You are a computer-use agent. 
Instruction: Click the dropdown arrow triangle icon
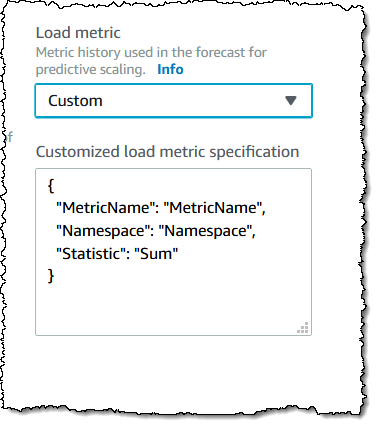coord(291,101)
